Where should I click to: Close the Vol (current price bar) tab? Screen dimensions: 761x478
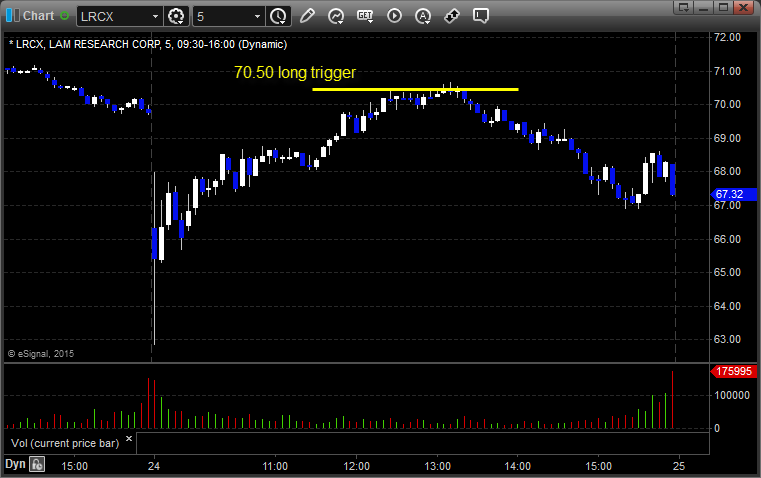[129, 439]
